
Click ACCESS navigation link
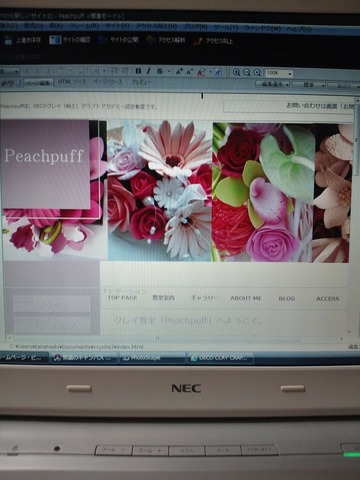[327, 299]
